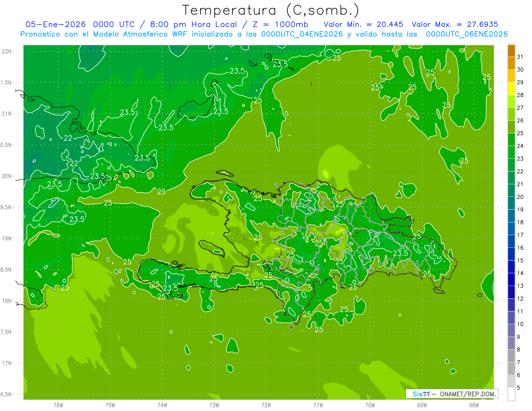Select the "Valor Min. = 20.445" readout
The height and width of the screenshot is (411, 532).
pyautogui.click(x=364, y=24)
